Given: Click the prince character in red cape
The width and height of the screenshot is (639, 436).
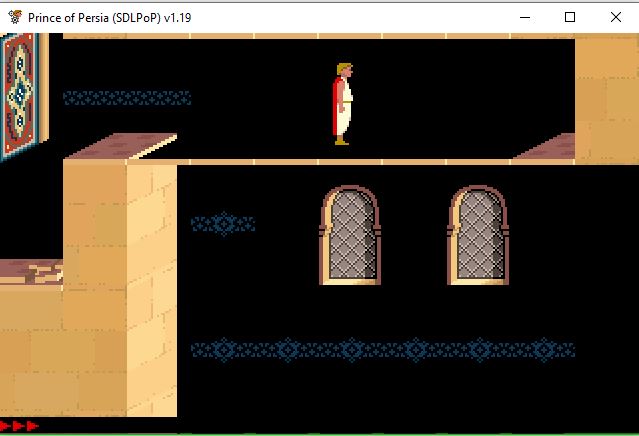Looking at the screenshot, I should point(342,104).
